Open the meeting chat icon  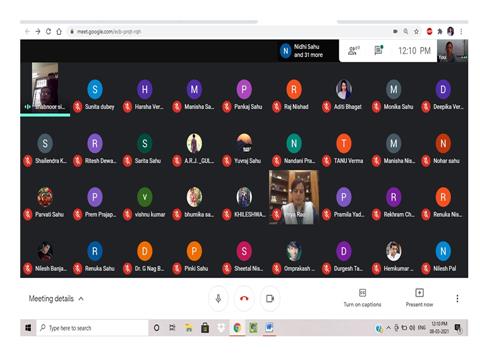[379, 50]
